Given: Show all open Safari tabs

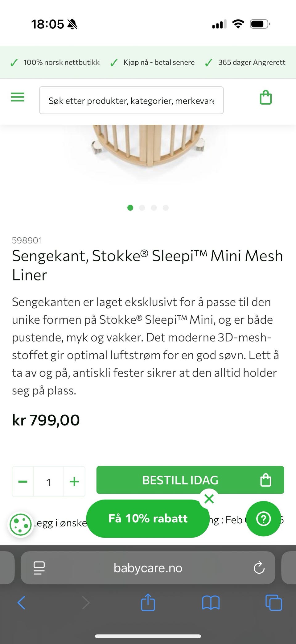Looking at the screenshot, I should (x=273, y=603).
